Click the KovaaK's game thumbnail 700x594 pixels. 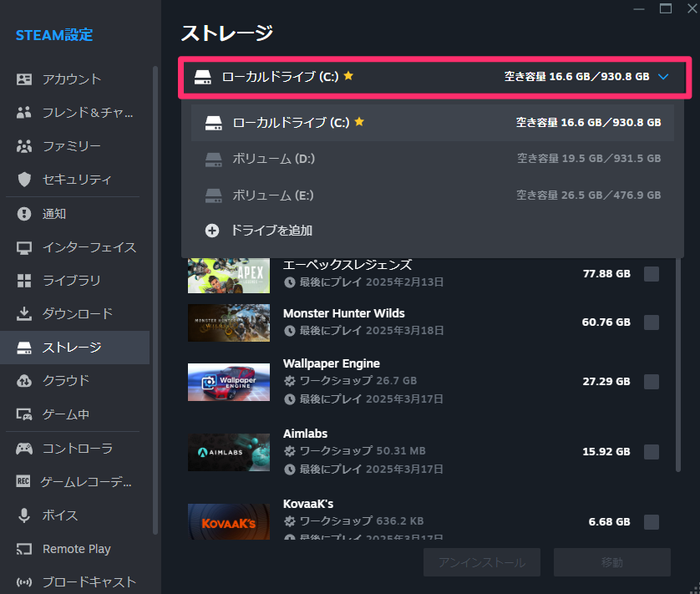pyautogui.click(x=229, y=522)
